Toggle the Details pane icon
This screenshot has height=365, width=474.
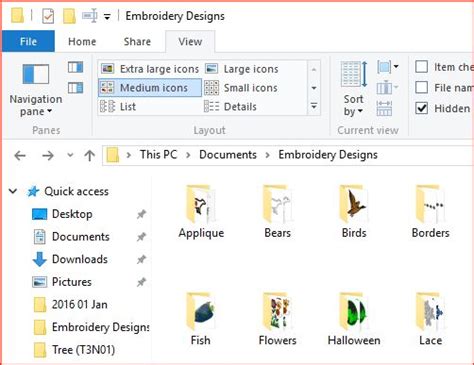click(76, 88)
